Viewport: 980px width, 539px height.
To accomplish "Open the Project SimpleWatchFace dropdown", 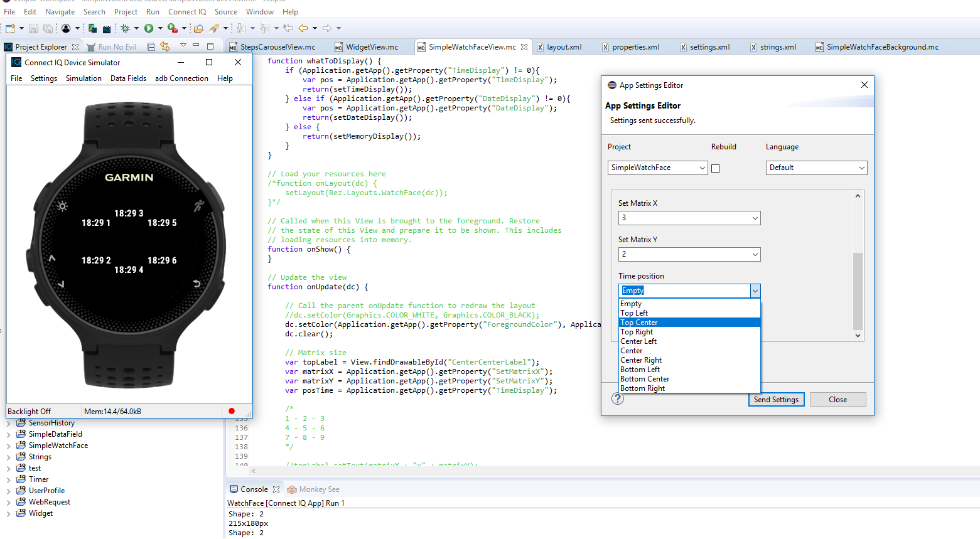I will pos(657,168).
